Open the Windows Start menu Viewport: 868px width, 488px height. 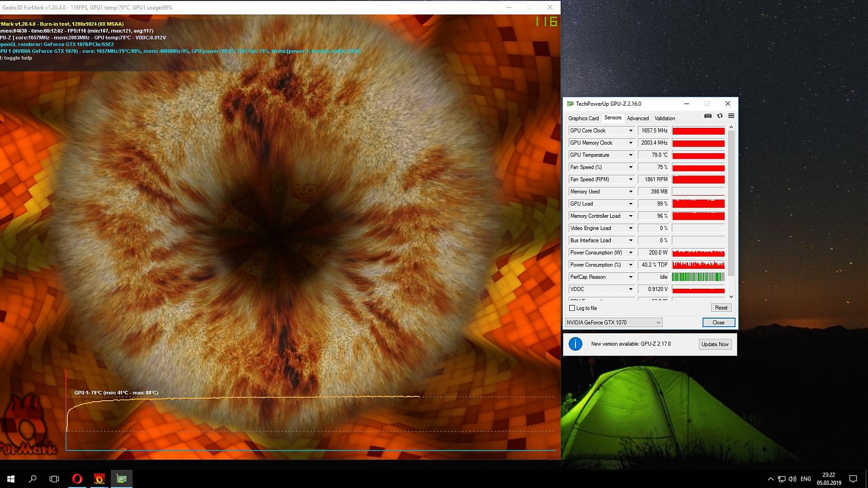coord(11,479)
